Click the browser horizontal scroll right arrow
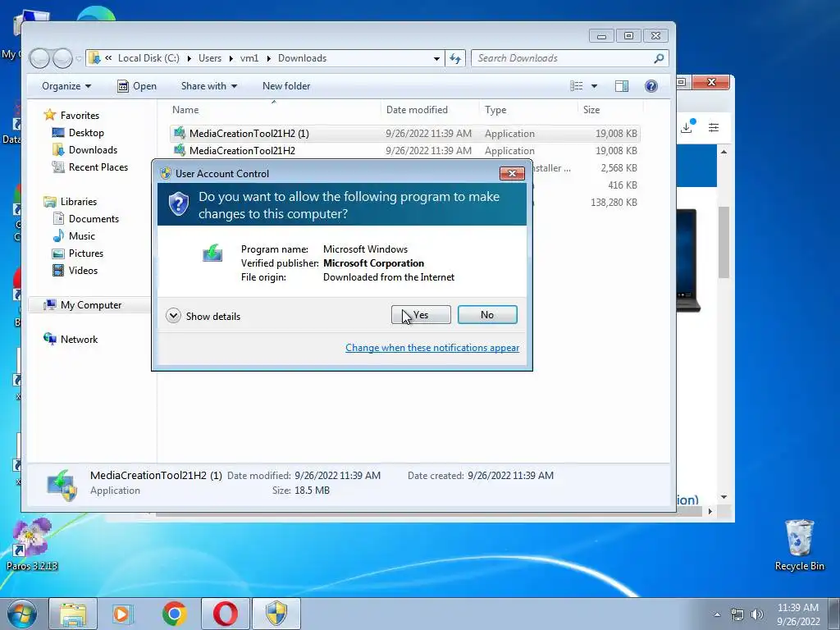840x630 pixels. (x=710, y=512)
